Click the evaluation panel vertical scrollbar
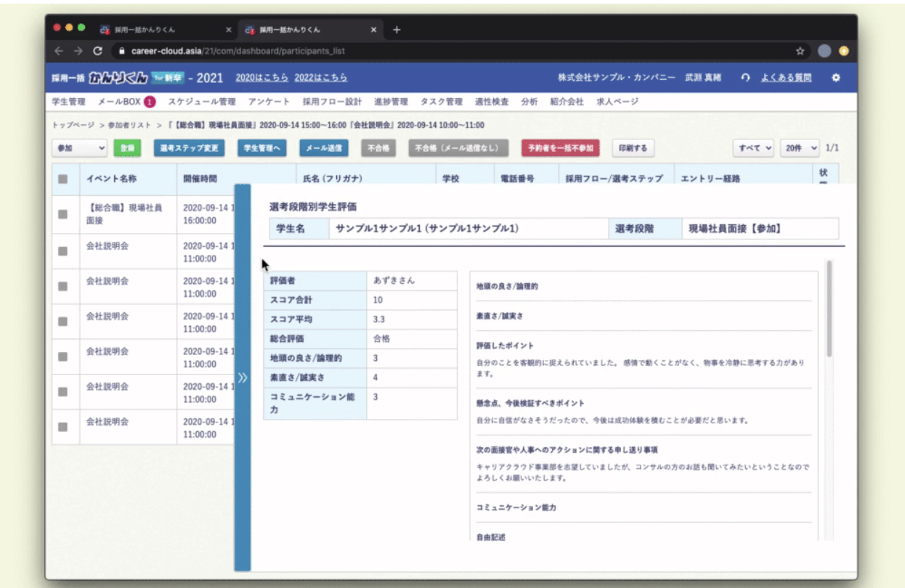905x588 pixels. pyautogui.click(x=829, y=309)
